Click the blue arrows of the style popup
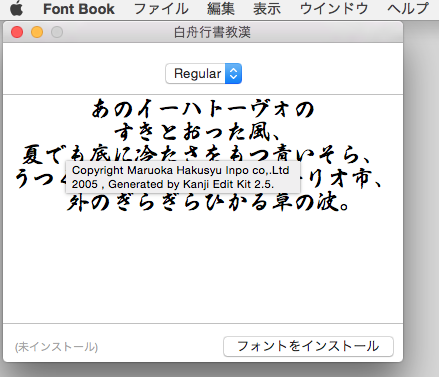This screenshot has height=377, width=439. 233,74
